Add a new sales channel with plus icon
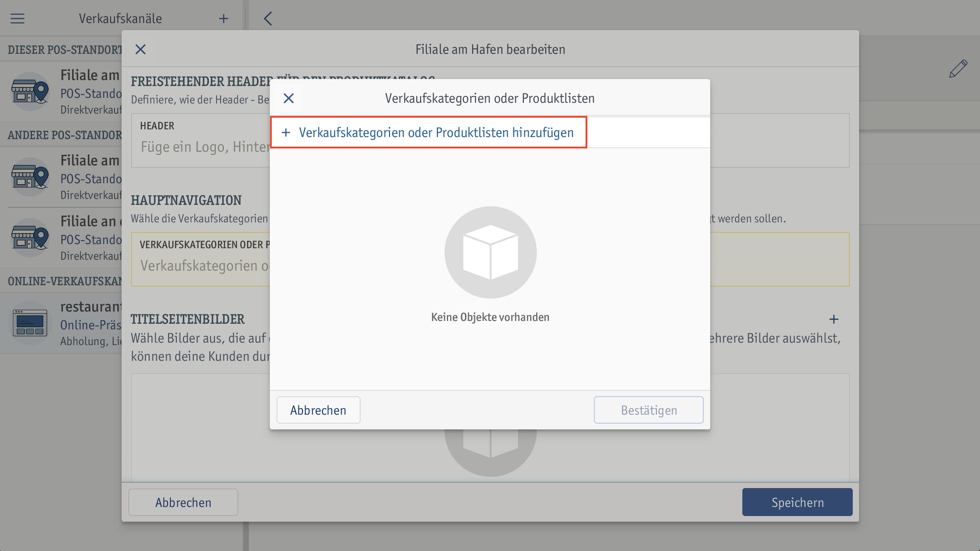The width and height of the screenshot is (980, 551). pyautogui.click(x=224, y=18)
